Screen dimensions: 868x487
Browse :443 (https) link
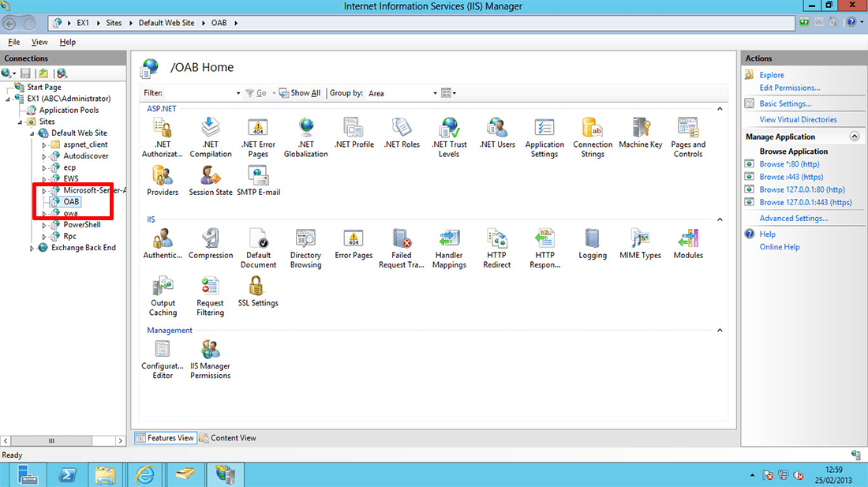point(791,177)
